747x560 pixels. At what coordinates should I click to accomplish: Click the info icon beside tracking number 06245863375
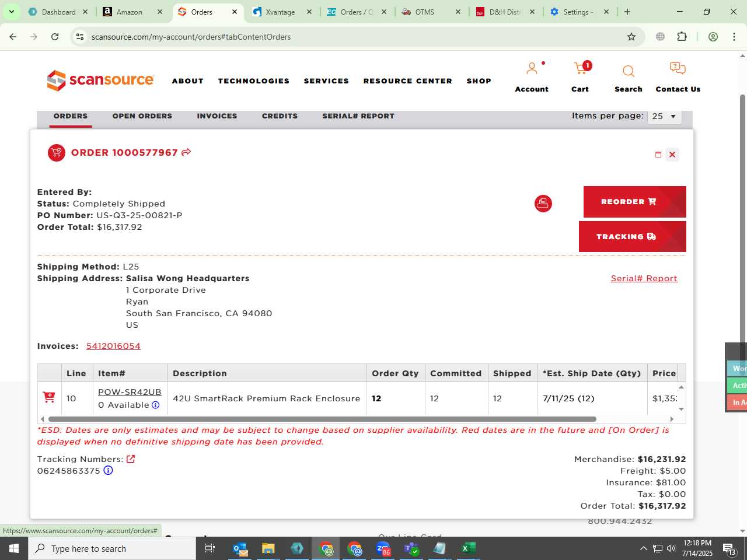click(x=108, y=470)
